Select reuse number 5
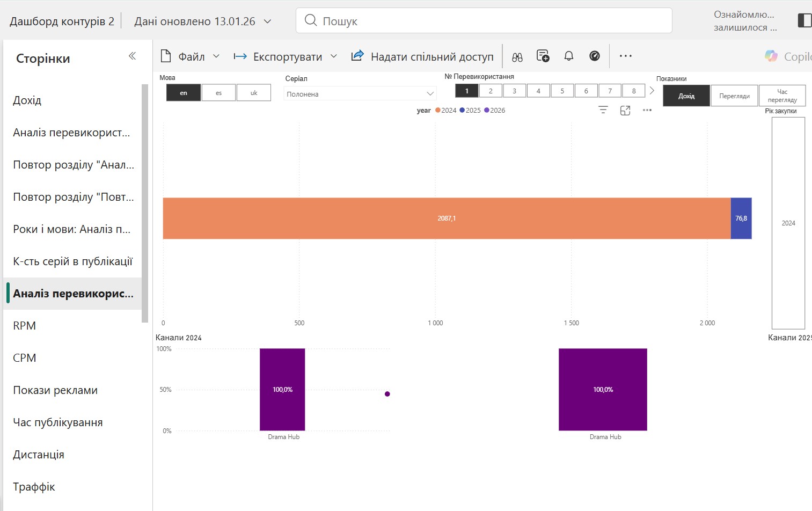The width and height of the screenshot is (812, 511). 562,91
